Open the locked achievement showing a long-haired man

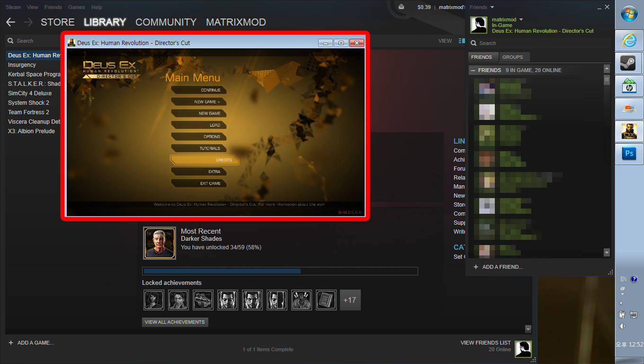coord(179,300)
